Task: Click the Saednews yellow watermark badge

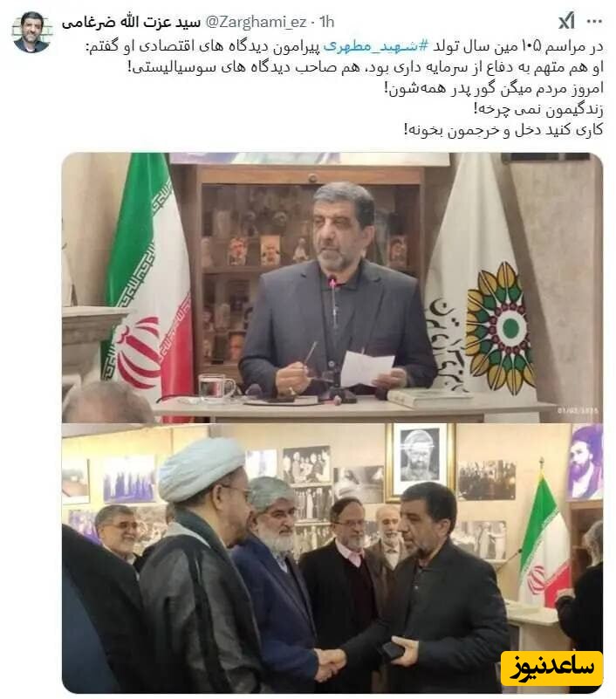Action: pos(551,668)
